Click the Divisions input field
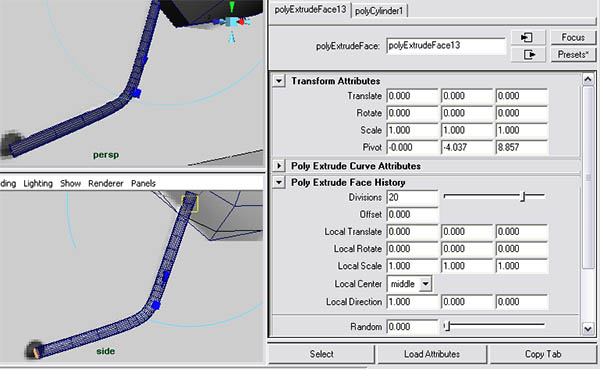 (x=412, y=198)
